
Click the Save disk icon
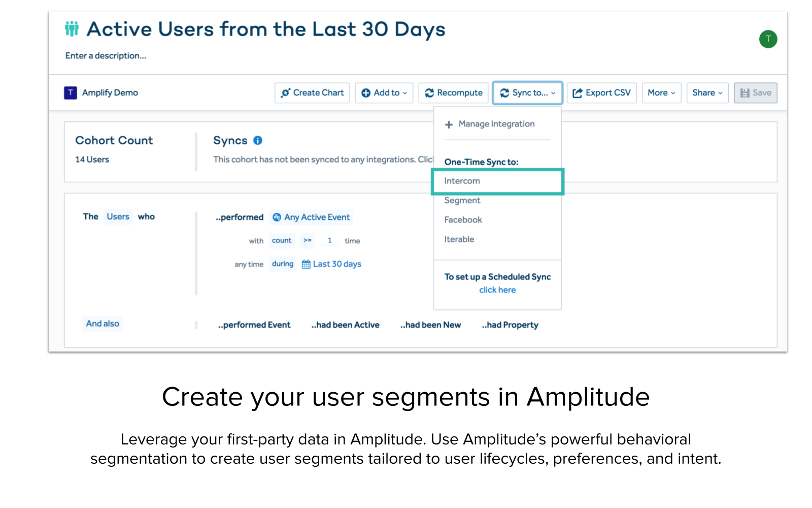pyautogui.click(x=745, y=92)
